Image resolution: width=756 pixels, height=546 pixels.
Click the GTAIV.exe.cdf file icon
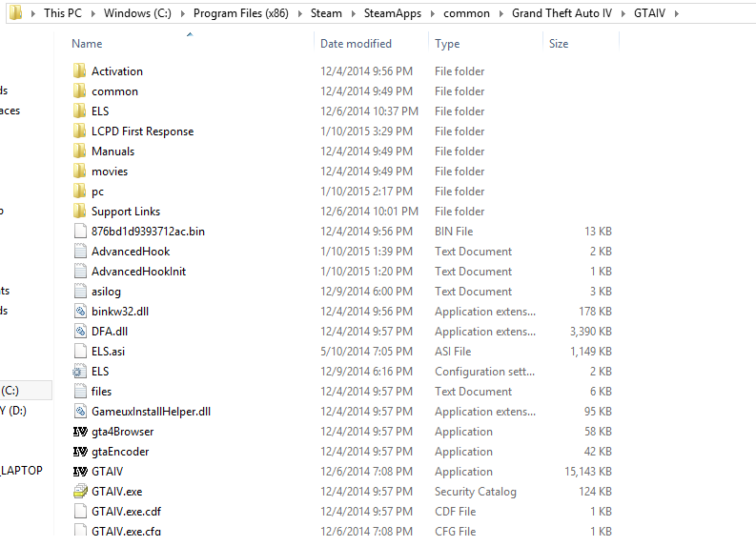pyautogui.click(x=80, y=512)
